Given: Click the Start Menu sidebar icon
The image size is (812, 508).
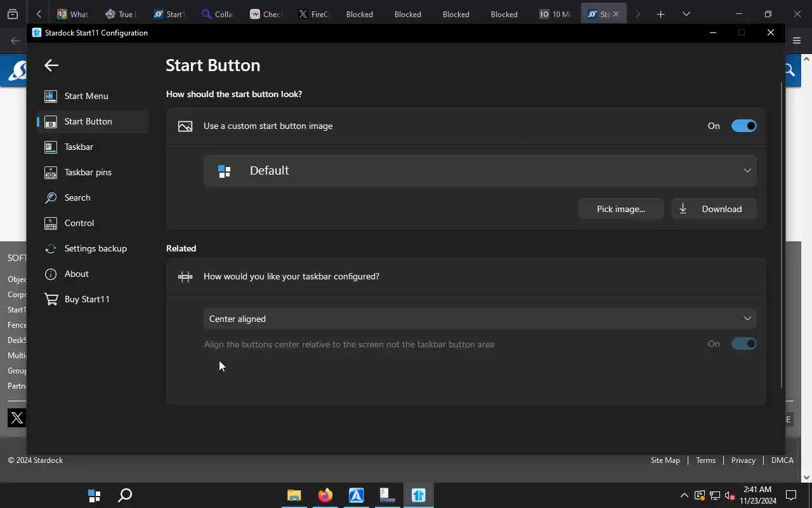Looking at the screenshot, I should point(51,96).
